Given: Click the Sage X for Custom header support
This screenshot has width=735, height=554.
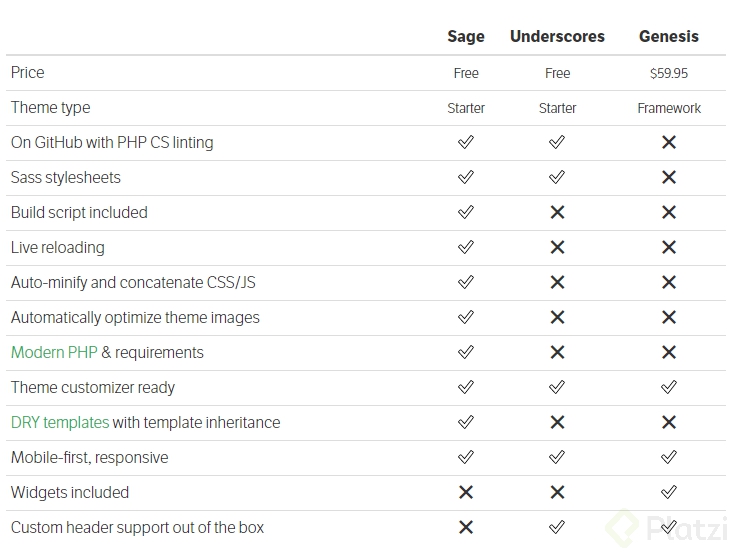Looking at the screenshot, I should 465,527.
